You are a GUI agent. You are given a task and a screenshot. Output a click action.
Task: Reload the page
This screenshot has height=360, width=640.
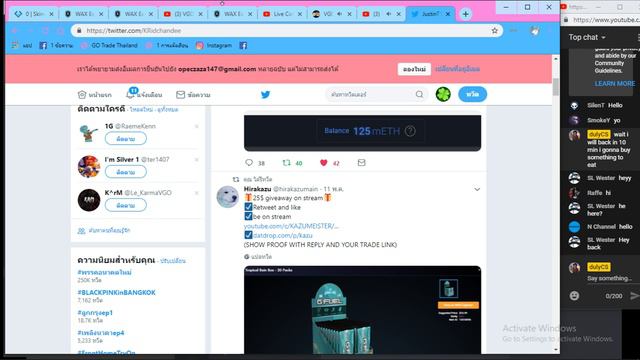coord(45,31)
